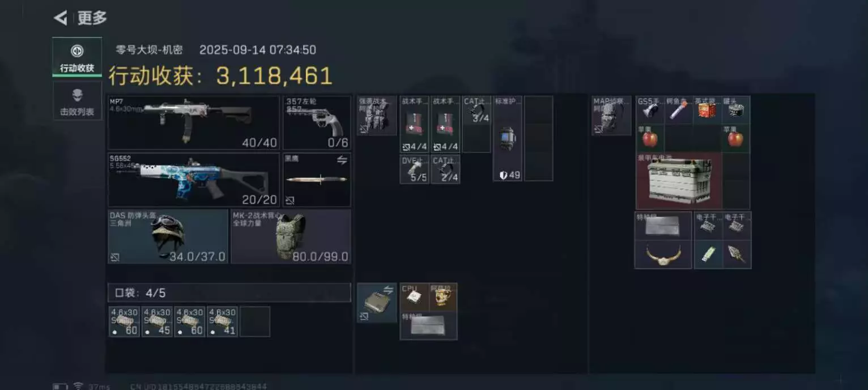
Task: Click the armored vehicle battery item
Action: pyautogui.click(x=679, y=181)
